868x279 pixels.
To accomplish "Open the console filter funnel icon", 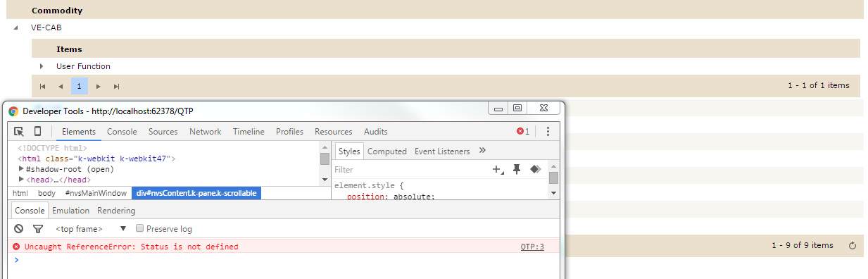I will (38, 229).
